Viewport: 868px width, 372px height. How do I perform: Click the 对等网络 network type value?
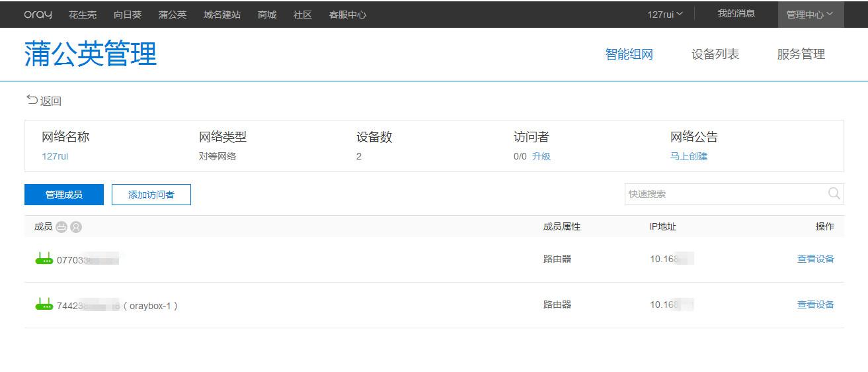217,156
